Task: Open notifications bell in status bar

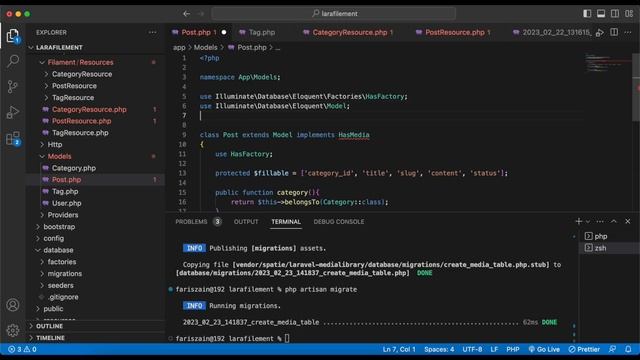Action: pos(628,349)
